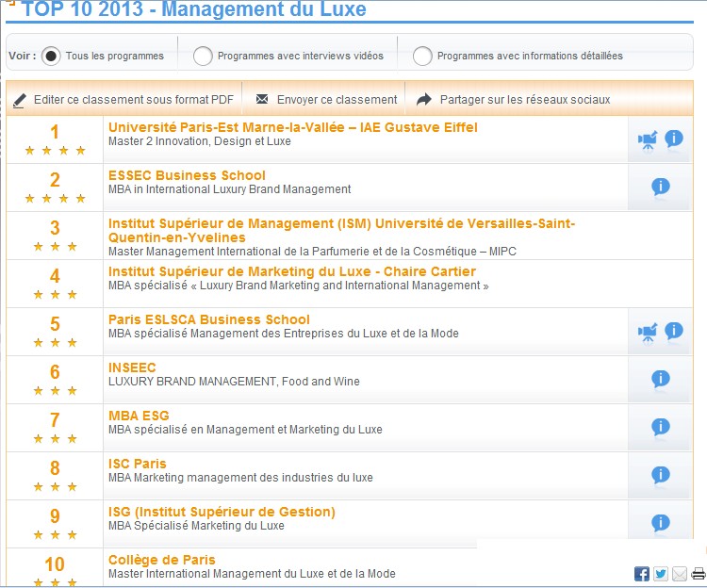Click Master Management International de la Parfumerie text
The image size is (707, 588).
(312, 252)
